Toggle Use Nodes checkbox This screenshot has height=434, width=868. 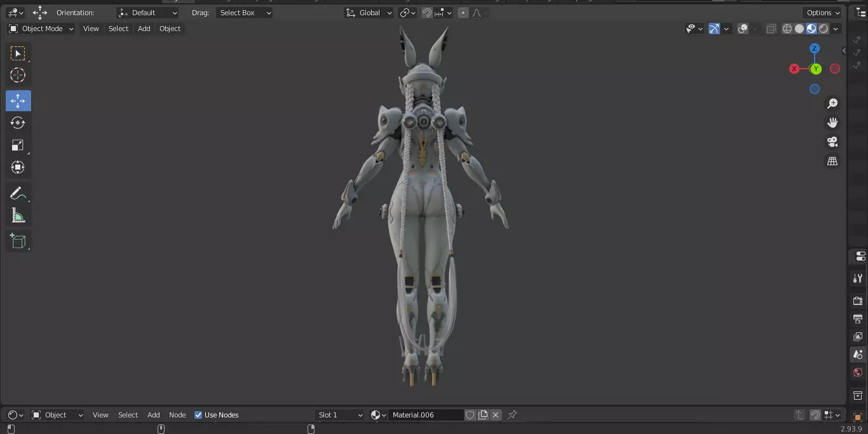click(198, 415)
